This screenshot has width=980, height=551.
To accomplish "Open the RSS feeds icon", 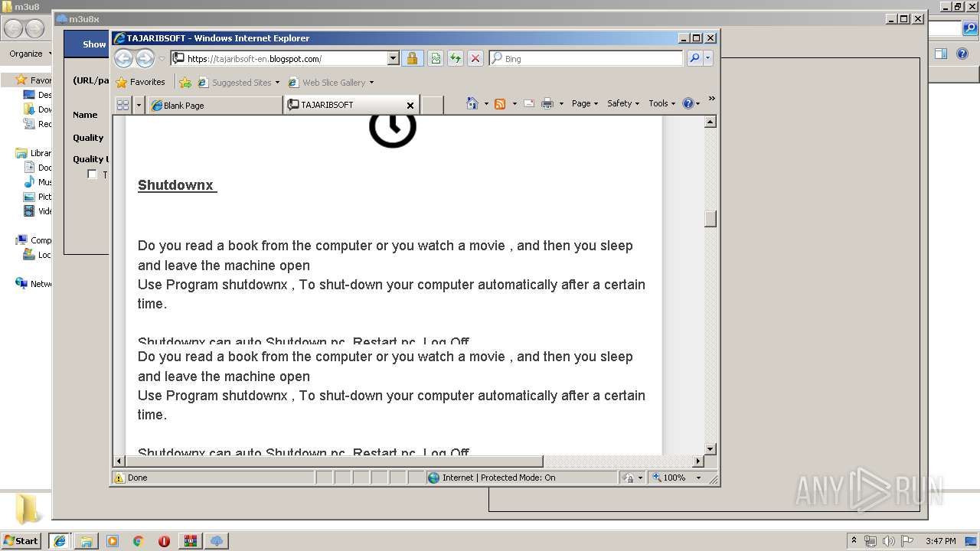I will click(x=500, y=103).
